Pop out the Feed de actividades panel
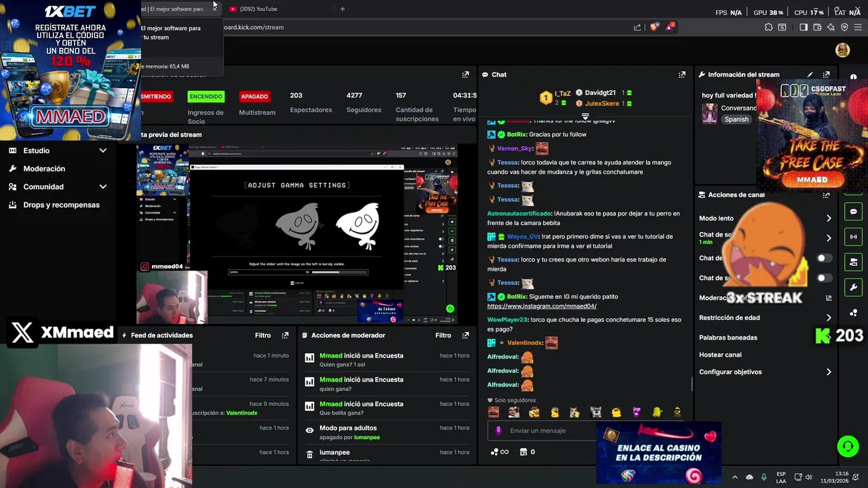The height and width of the screenshot is (488, 868). pos(285,335)
